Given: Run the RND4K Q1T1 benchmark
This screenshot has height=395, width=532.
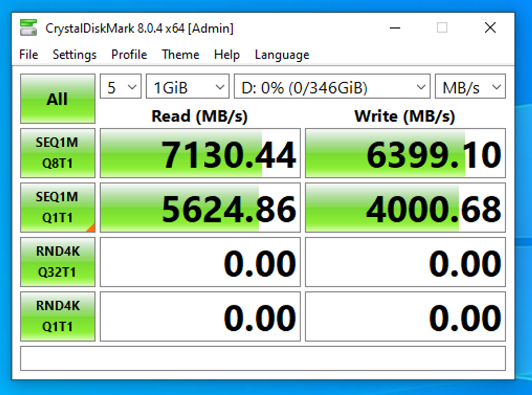Looking at the screenshot, I should tap(58, 316).
